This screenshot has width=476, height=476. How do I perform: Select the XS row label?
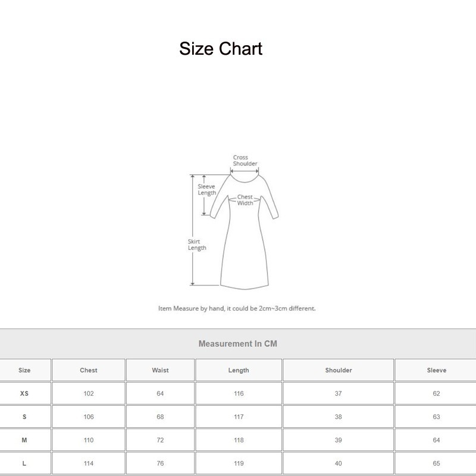(25, 393)
